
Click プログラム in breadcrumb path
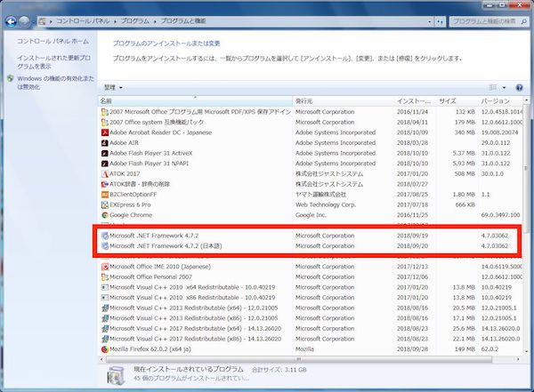click(x=135, y=21)
